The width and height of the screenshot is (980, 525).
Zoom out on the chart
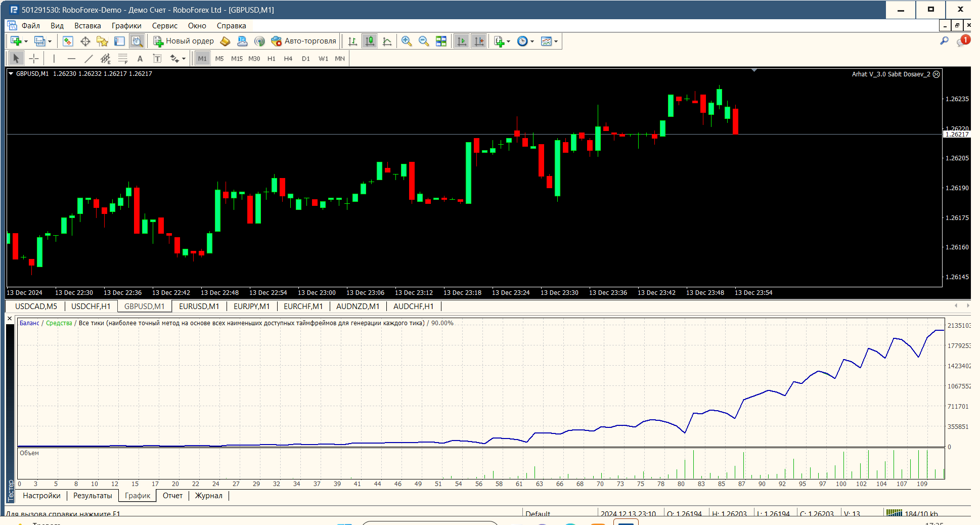point(424,41)
